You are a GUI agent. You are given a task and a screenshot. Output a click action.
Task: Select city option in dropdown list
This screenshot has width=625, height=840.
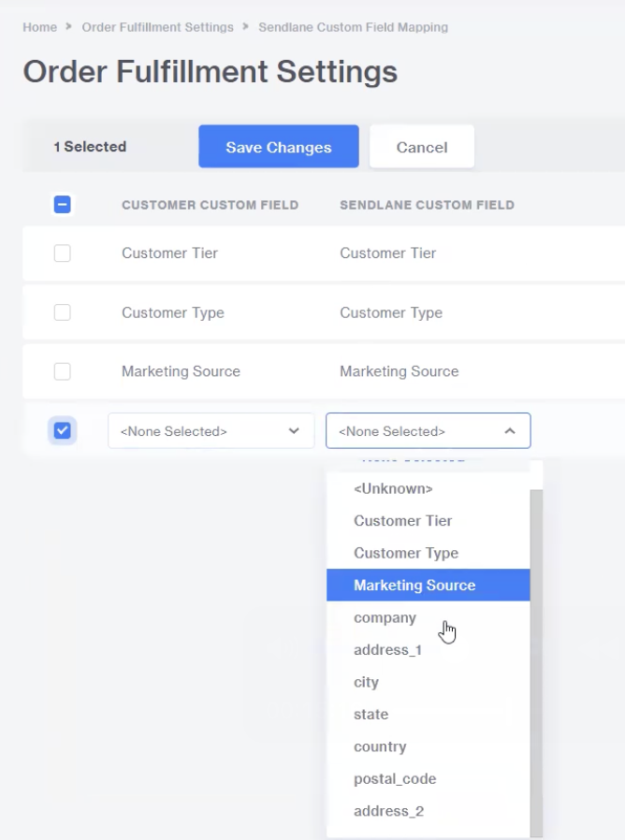pos(429,682)
